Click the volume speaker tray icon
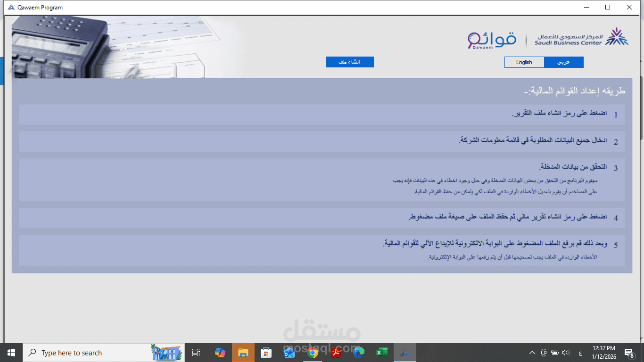This screenshot has width=644, height=362. pyautogui.click(x=566, y=353)
